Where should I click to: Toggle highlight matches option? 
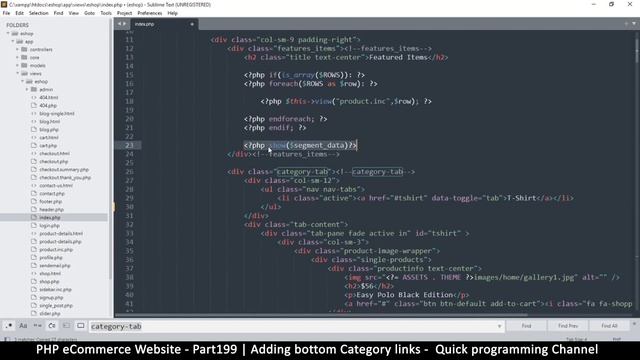coord(81,326)
